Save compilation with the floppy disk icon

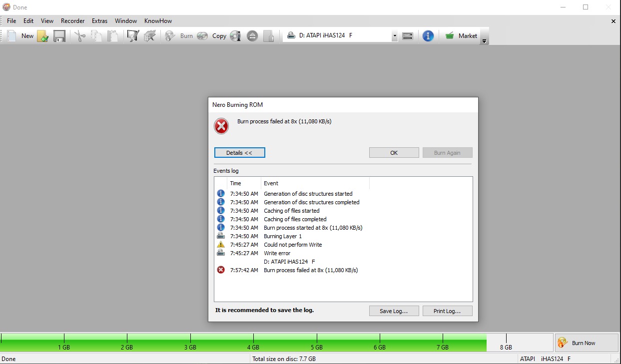(x=59, y=36)
